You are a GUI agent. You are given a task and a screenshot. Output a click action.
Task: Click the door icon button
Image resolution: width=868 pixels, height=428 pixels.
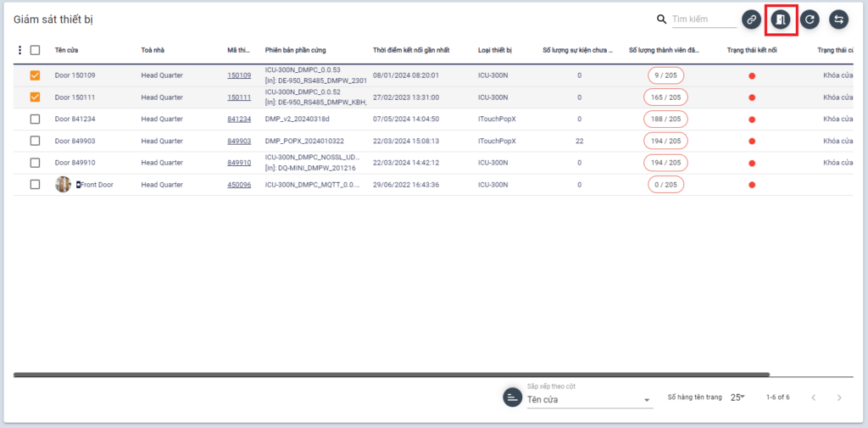pos(781,19)
